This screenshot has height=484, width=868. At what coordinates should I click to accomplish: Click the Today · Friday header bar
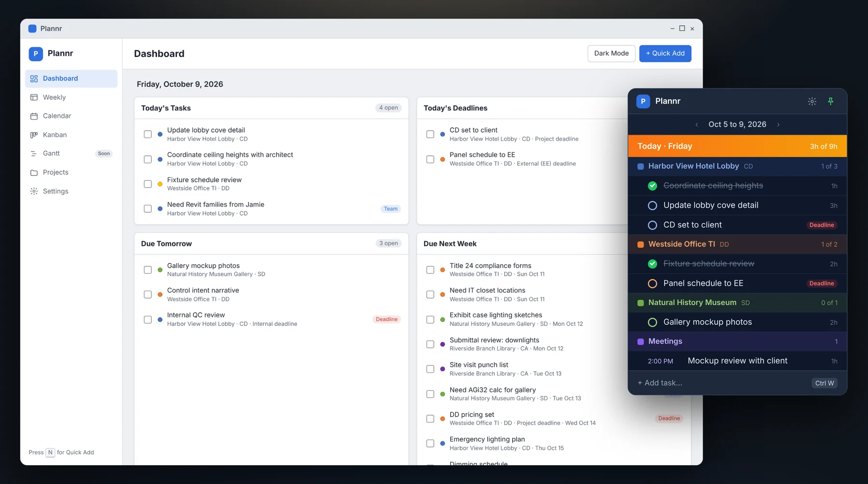pos(737,146)
